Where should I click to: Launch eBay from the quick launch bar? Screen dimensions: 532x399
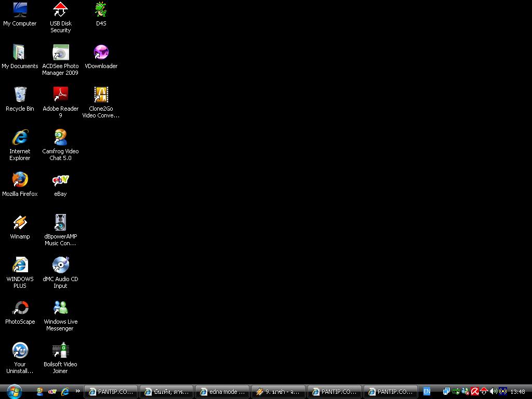(52, 392)
